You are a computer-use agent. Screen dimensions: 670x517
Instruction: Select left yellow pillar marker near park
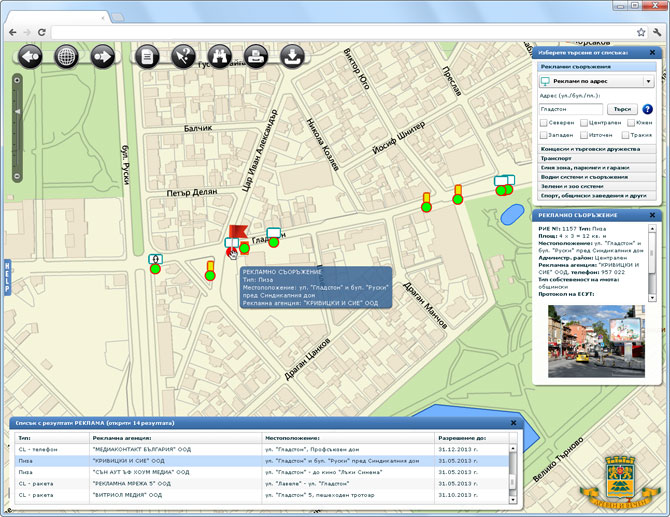point(426,202)
